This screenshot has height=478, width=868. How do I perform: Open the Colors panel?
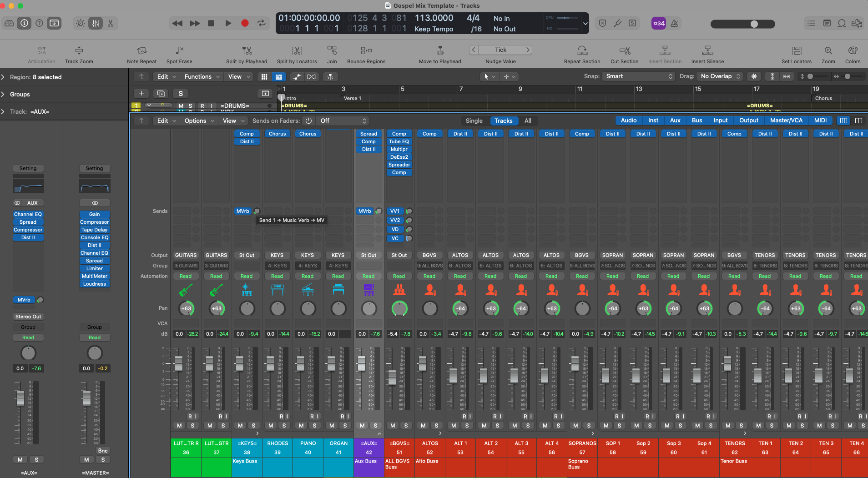tap(853, 53)
